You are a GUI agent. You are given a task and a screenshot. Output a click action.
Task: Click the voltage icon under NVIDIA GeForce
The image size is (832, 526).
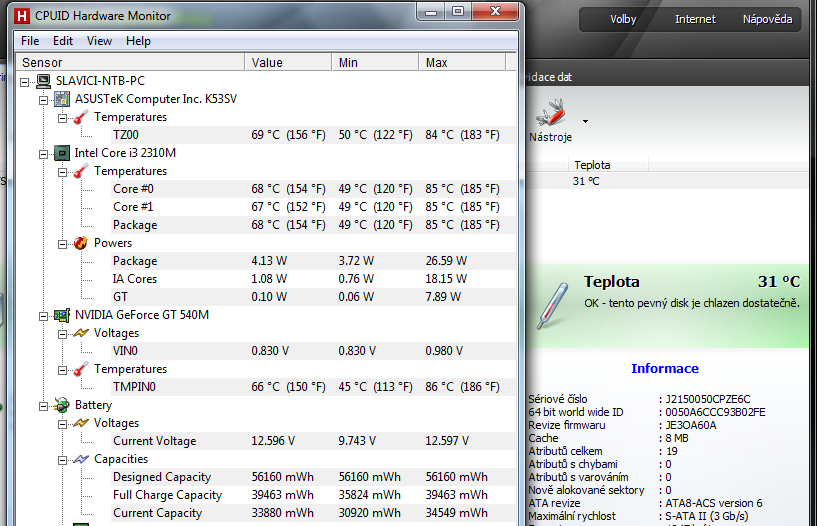click(81, 333)
